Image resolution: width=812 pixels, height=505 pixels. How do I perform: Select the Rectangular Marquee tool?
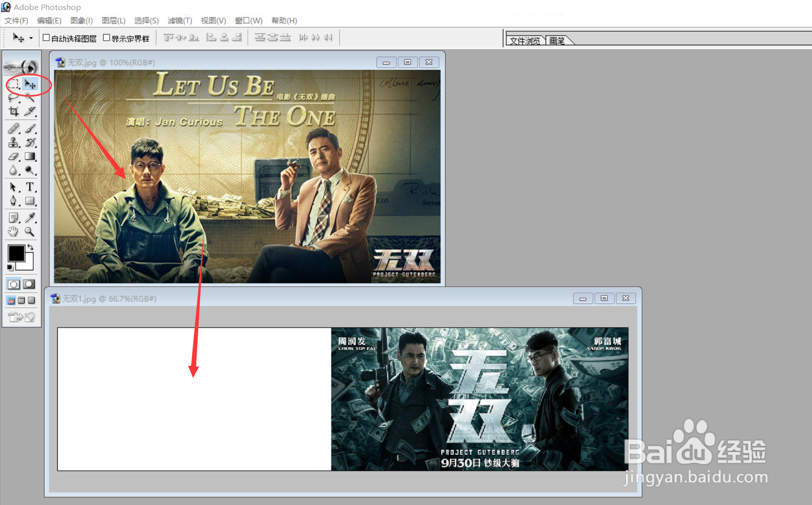[14, 84]
